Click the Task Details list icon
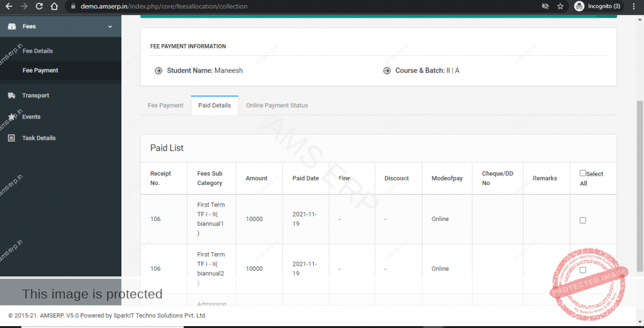This screenshot has width=644, height=328. [11, 138]
